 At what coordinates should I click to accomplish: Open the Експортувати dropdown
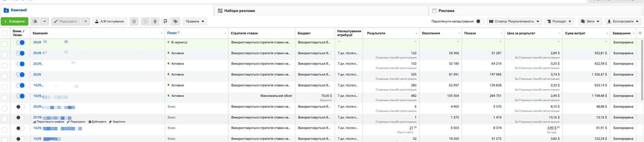pos(623,21)
